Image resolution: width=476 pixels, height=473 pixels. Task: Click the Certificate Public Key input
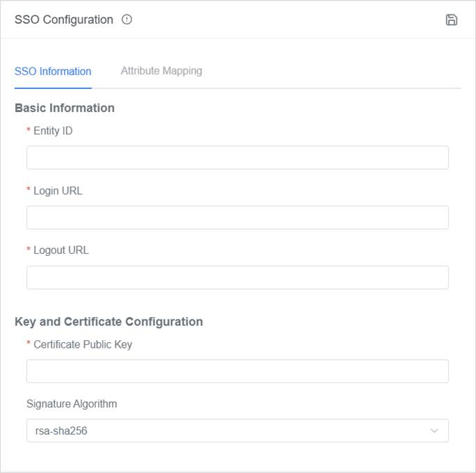[237, 371]
